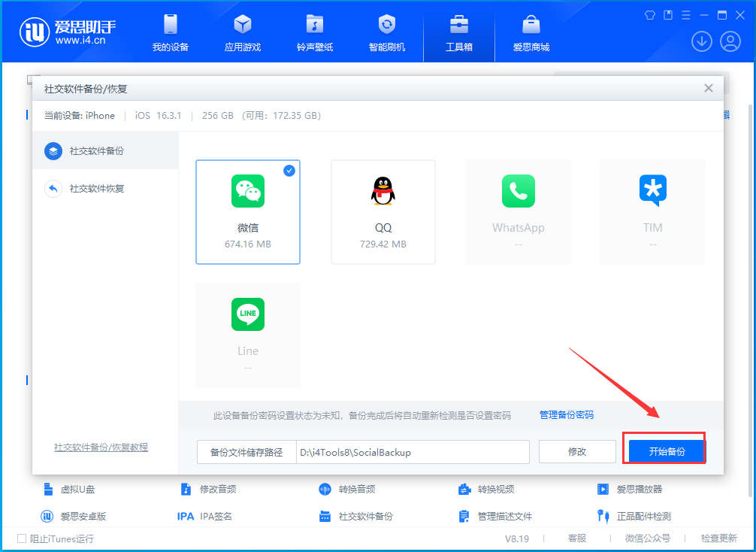Open the 管理备份密码 link
This screenshot has height=552, width=756.
click(x=566, y=414)
